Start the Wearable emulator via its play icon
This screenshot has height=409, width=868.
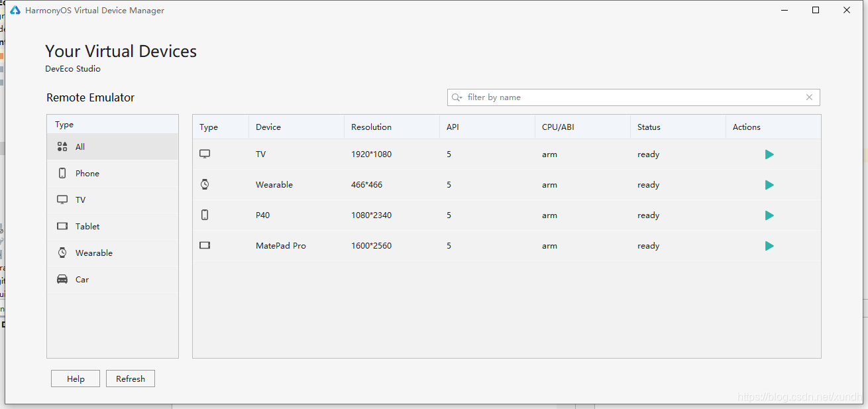[x=769, y=185]
